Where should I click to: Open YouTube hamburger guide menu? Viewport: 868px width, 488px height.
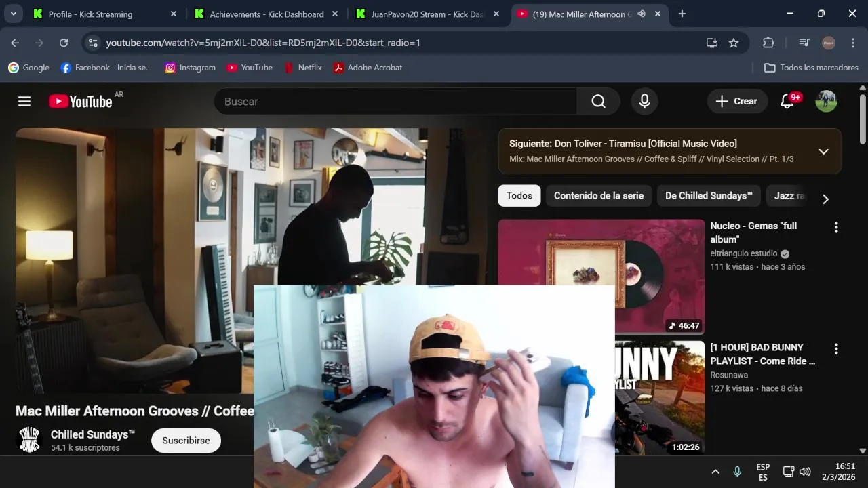pos(24,101)
